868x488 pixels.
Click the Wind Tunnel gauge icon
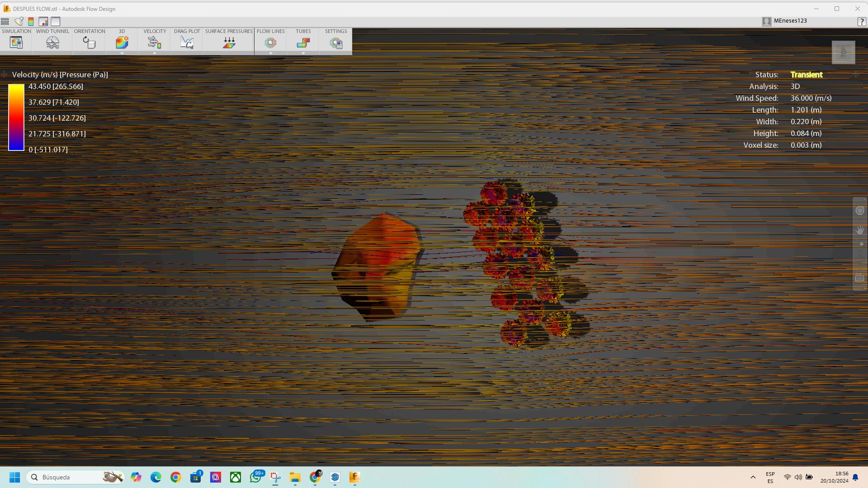pos(52,42)
